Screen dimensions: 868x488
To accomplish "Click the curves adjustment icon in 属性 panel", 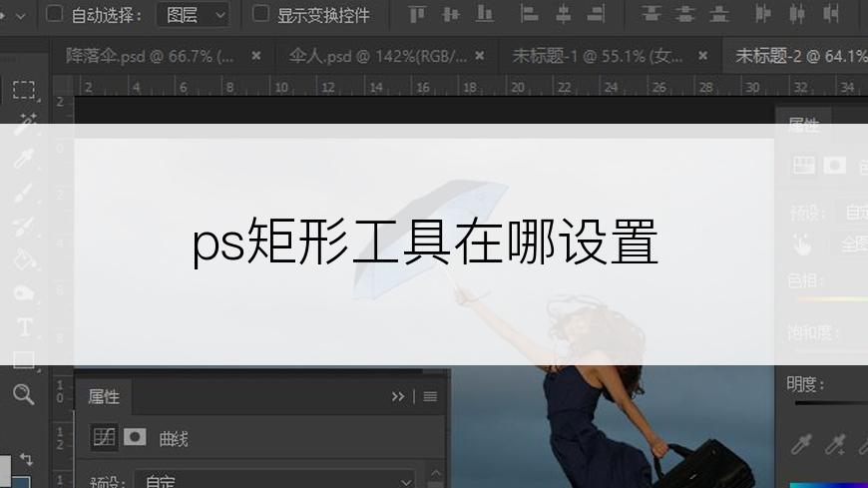I will pyautogui.click(x=103, y=437).
